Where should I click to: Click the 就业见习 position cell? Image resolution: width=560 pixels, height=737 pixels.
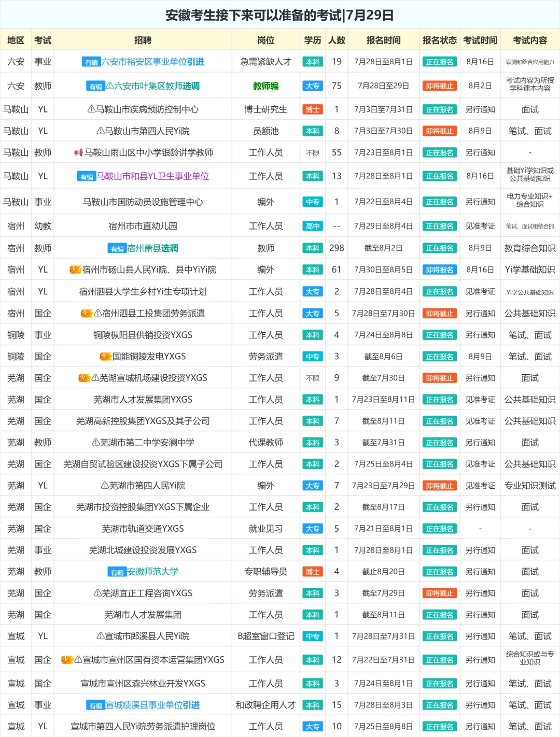click(266, 529)
